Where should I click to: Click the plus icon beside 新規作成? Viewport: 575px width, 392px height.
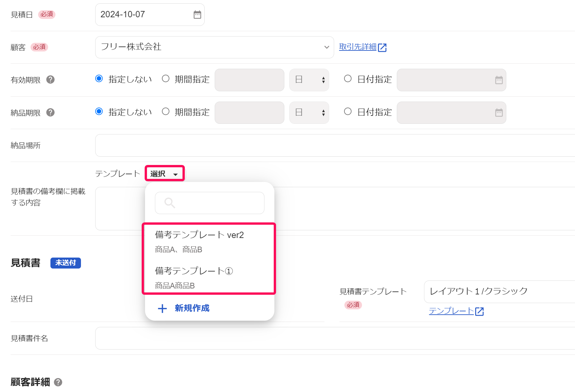(162, 309)
